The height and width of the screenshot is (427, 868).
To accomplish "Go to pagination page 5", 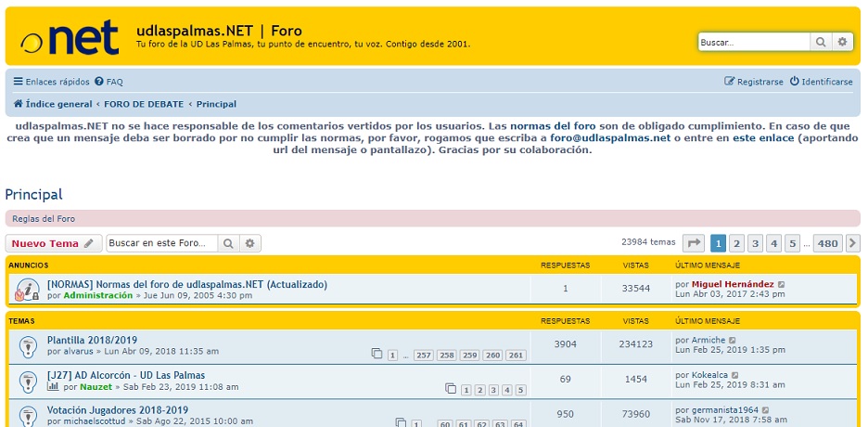I will tap(792, 243).
